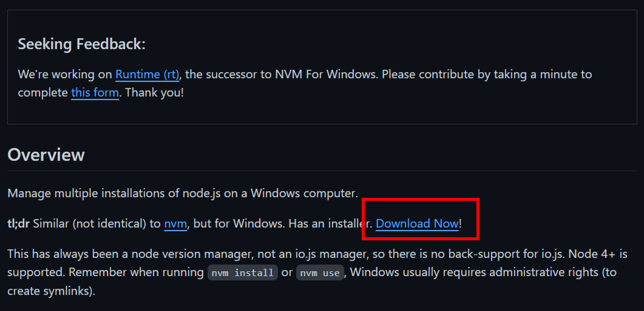Open the "this form" feedback link

pos(95,93)
